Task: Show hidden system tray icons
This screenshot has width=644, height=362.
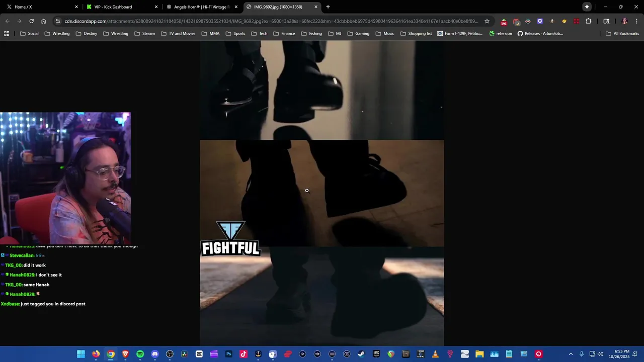Action: (x=571, y=354)
